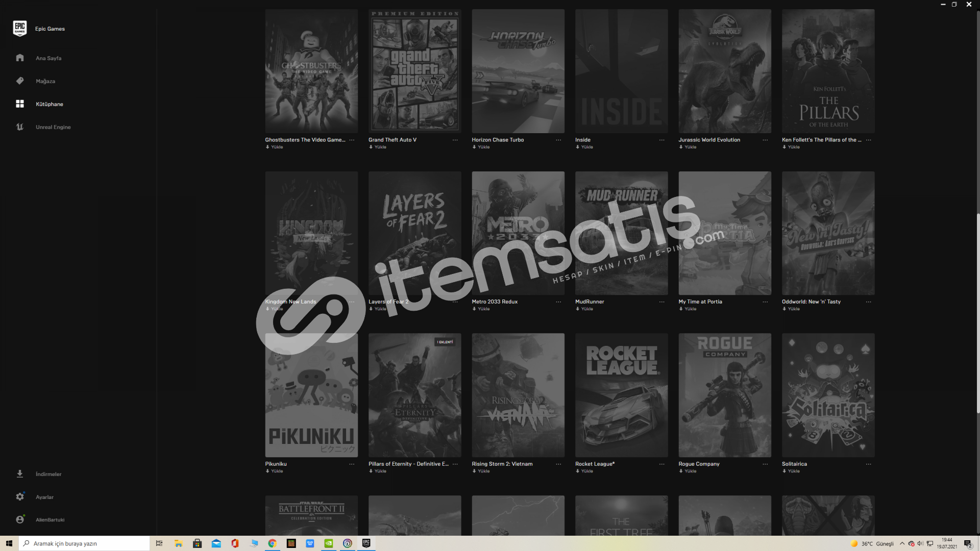Open the Unreal Engine icon
Image resolution: width=980 pixels, height=551 pixels.
tap(20, 127)
